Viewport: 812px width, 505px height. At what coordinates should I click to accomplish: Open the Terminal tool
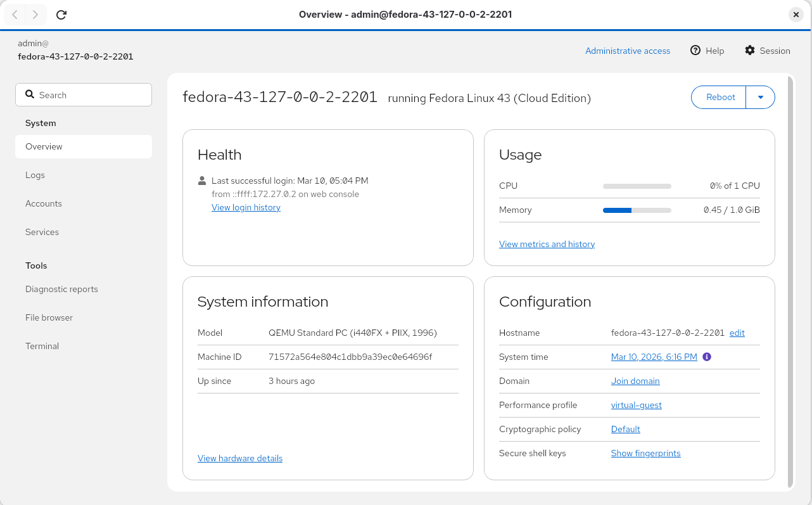tap(42, 346)
